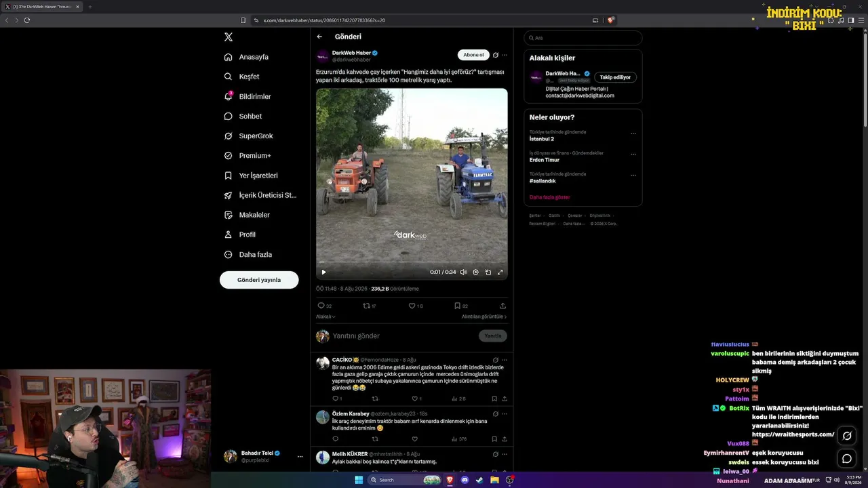868x488 pixels.
Task: Bookmark the main post (82)
Action: pyautogui.click(x=460, y=306)
